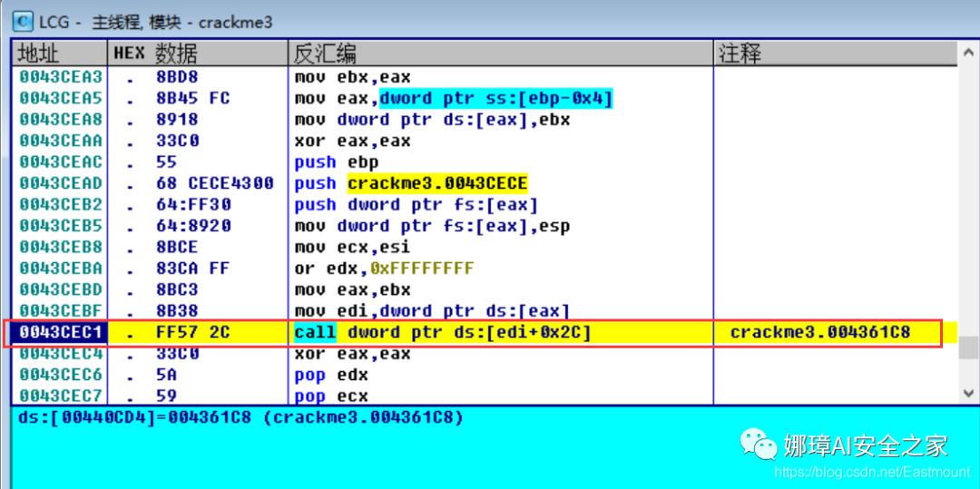Screen dimensions: 980x489
Task: Select address 0043CEBA
Action: pyautogui.click(x=62, y=269)
